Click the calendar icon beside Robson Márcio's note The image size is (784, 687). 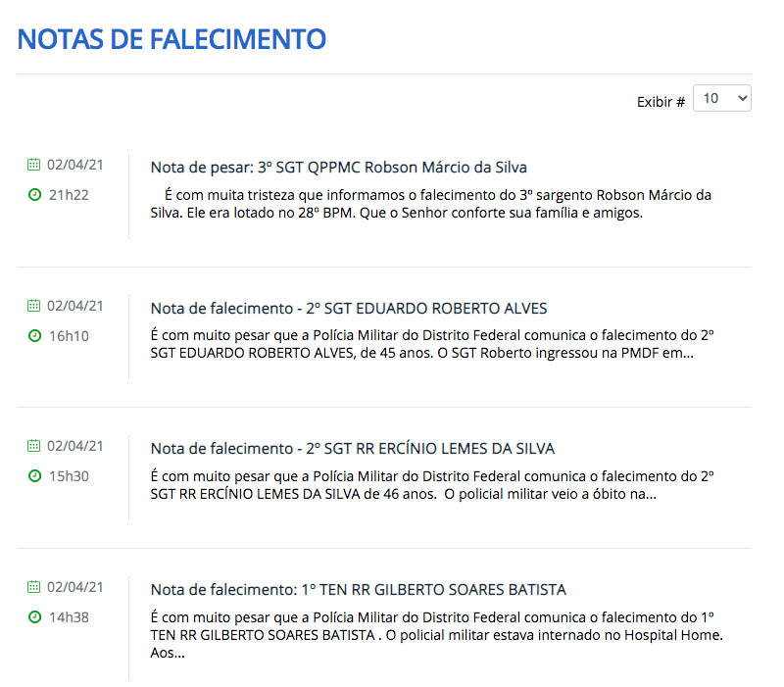(34, 165)
